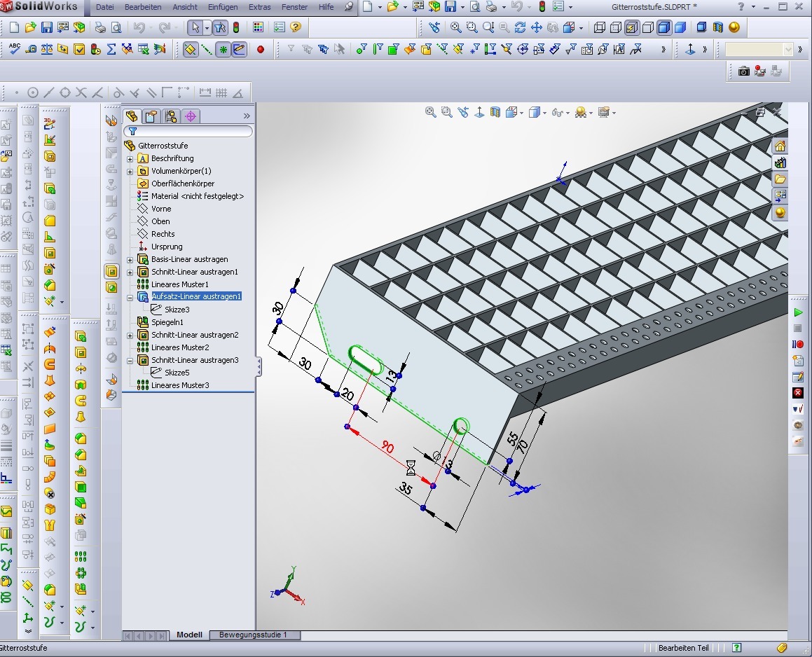This screenshot has height=657, width=812.
Task: Click the Mass Properties scales icon
Action: [47, 49]
